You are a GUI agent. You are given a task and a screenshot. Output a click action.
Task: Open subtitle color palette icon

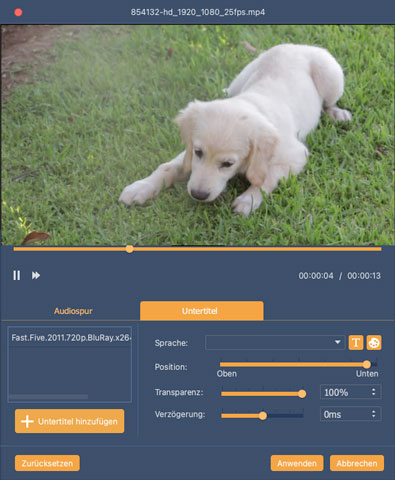pos(374,343)
